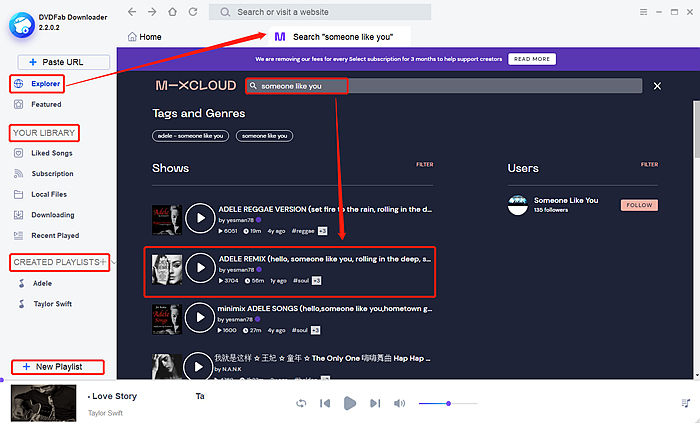
Task: Select the "someone like you" tag pill
Action: click(x=264, y=136)
